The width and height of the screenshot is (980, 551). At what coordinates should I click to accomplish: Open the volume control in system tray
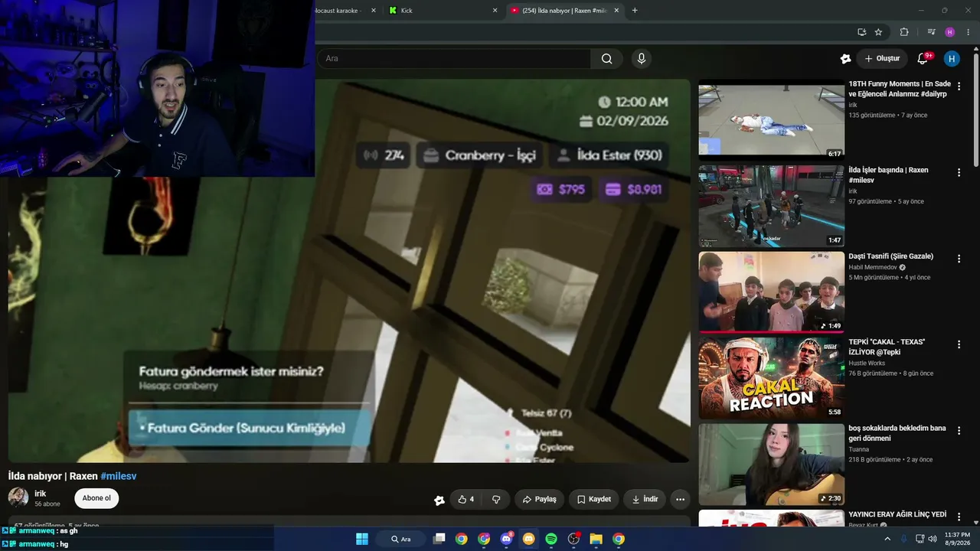coord(933,539)
